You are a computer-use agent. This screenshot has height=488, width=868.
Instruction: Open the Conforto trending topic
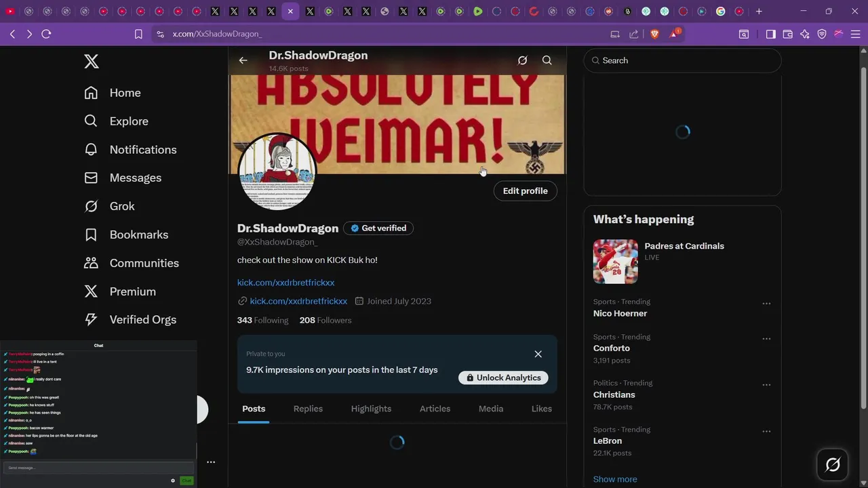click(x=612, y=348)
